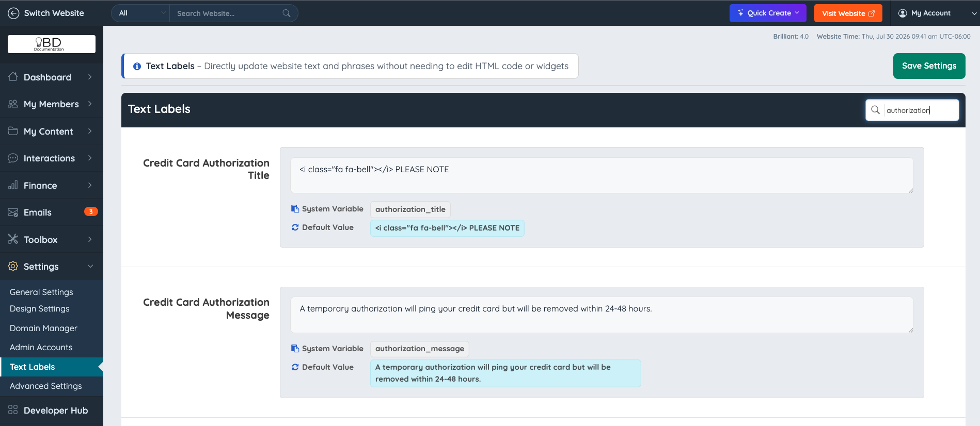This screenshot has width=980, height=426.
Task: Expand the Toolbox menu chevron
Action: click(90, 239)
